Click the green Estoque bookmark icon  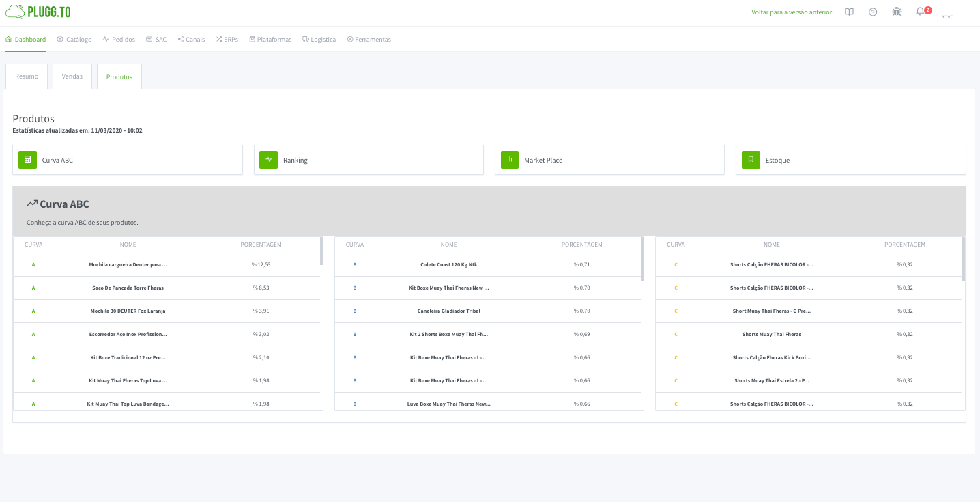[x=751, y=160]
